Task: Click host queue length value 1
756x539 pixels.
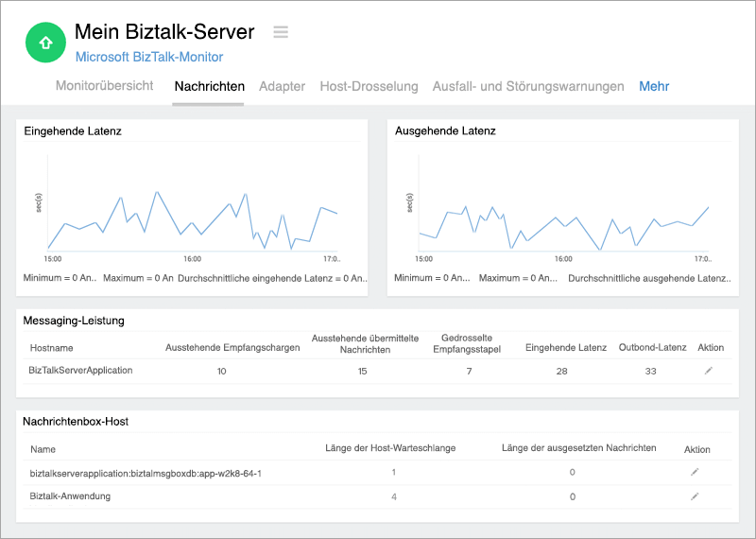Action: (x=394, y=472)
